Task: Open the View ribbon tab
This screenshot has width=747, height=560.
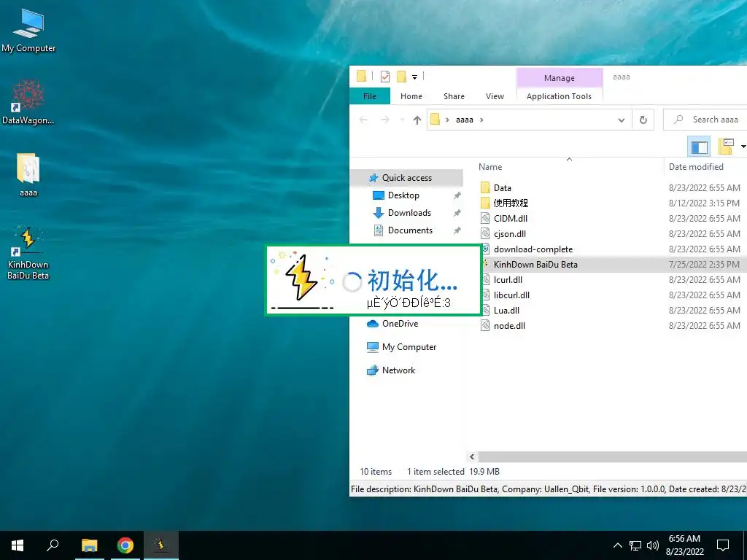Action: (x=495, y=96)
